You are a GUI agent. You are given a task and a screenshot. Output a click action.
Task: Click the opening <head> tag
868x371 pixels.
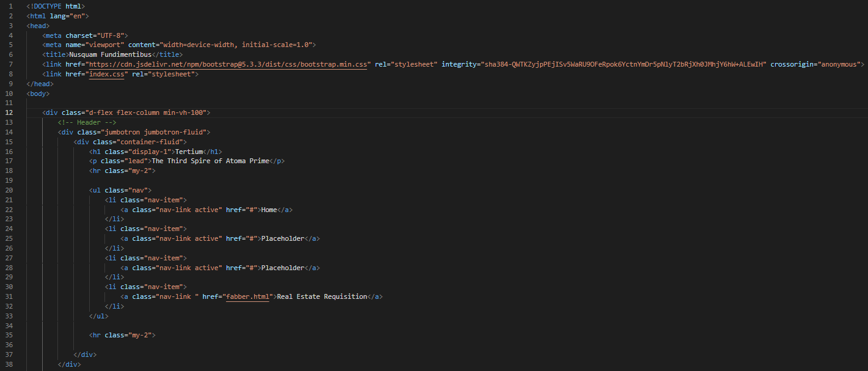coord(38,26)
